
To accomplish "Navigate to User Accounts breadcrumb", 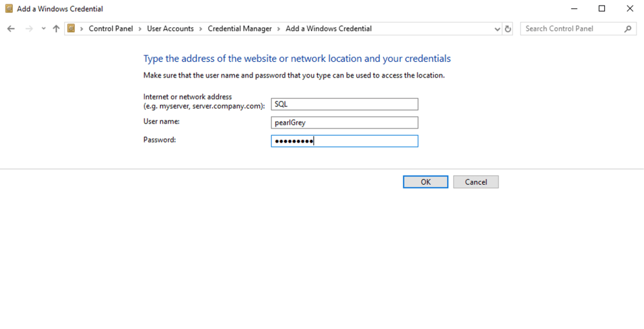I will (170, 28).
